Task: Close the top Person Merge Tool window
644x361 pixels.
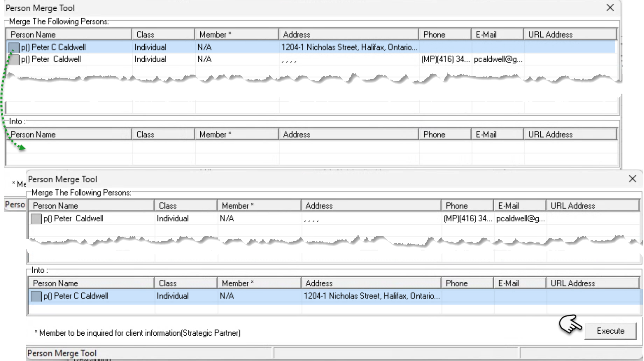Action: [x=610, y=7]
